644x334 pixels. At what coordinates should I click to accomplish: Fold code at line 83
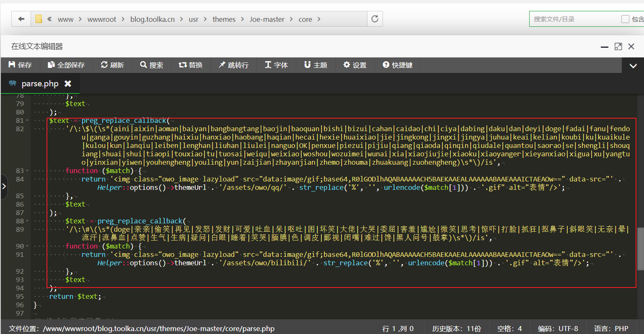click(x=28, y=171)
